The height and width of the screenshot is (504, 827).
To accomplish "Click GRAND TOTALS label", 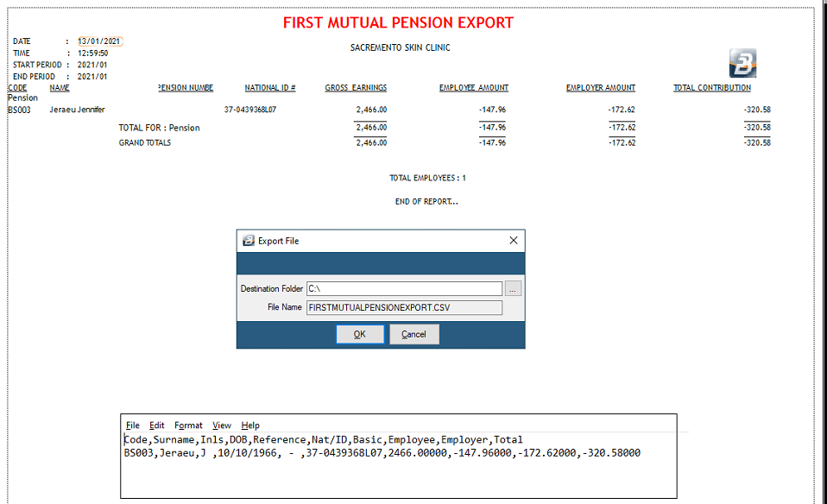I will tap(145, 143).
